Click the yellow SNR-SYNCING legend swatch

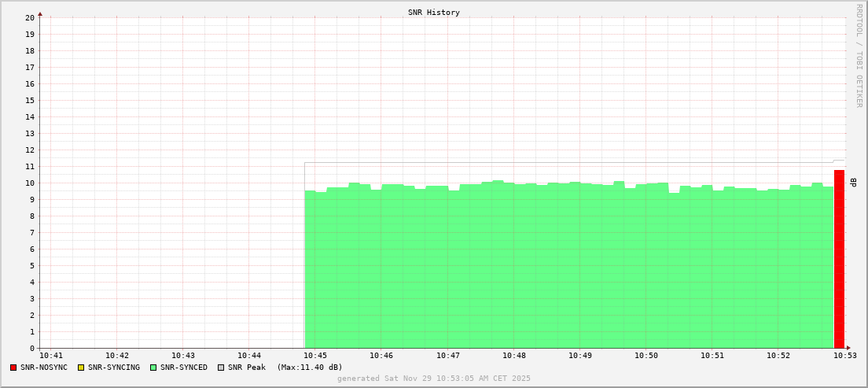tap(81, 368)
